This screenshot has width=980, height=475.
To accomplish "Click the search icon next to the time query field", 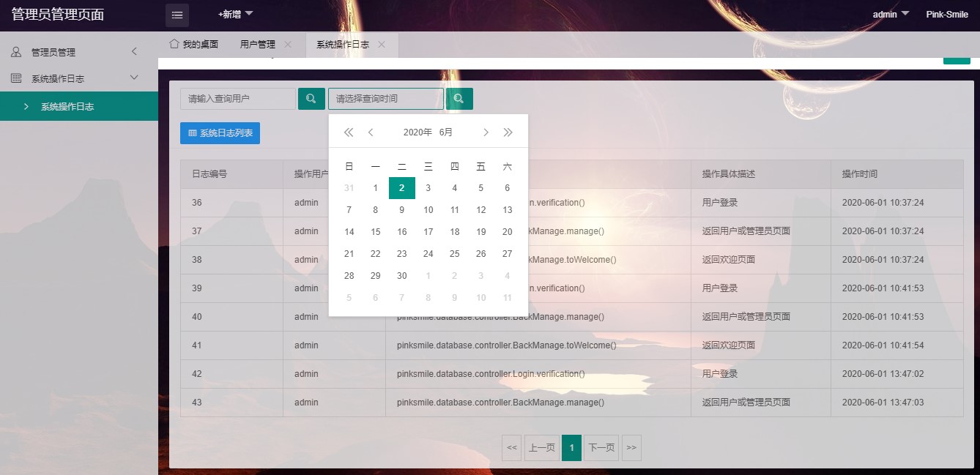I will coord(459,99).
